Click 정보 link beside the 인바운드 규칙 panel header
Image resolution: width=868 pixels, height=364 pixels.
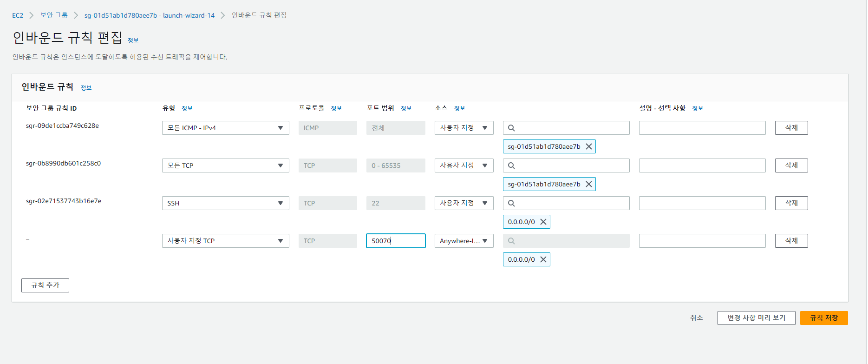tap(86, 88)
